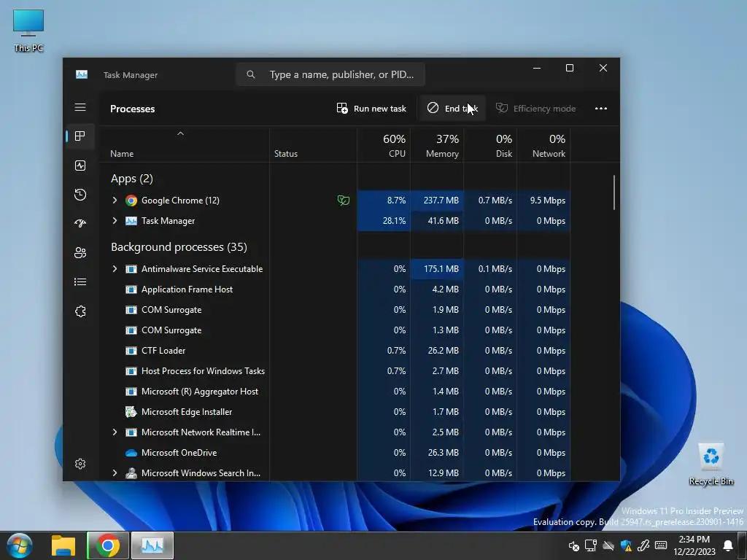Open the Task Manager navigation hamburger menu
This screenshot has height=560, width=747.
[x=80, y=107]
